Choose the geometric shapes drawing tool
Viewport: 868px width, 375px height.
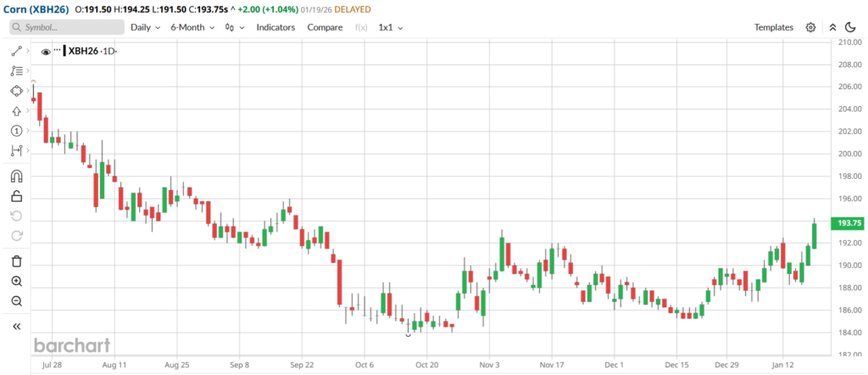(x=16, y=91)
